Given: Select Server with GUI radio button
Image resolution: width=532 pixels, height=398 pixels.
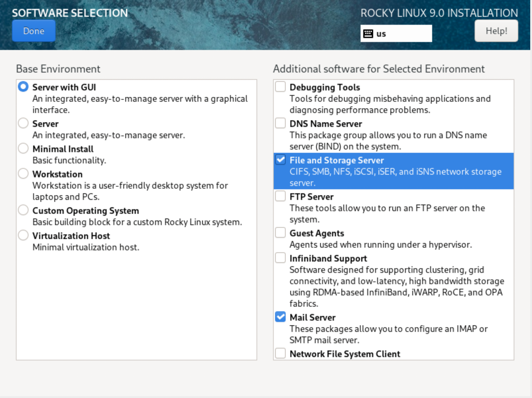Looking at the screenshot, I should pyautogui.click(x=23, y=87).
